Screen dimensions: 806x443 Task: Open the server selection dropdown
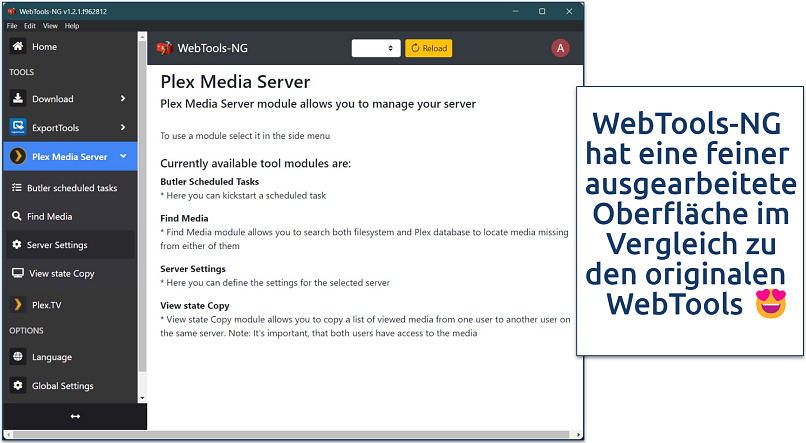376,48
